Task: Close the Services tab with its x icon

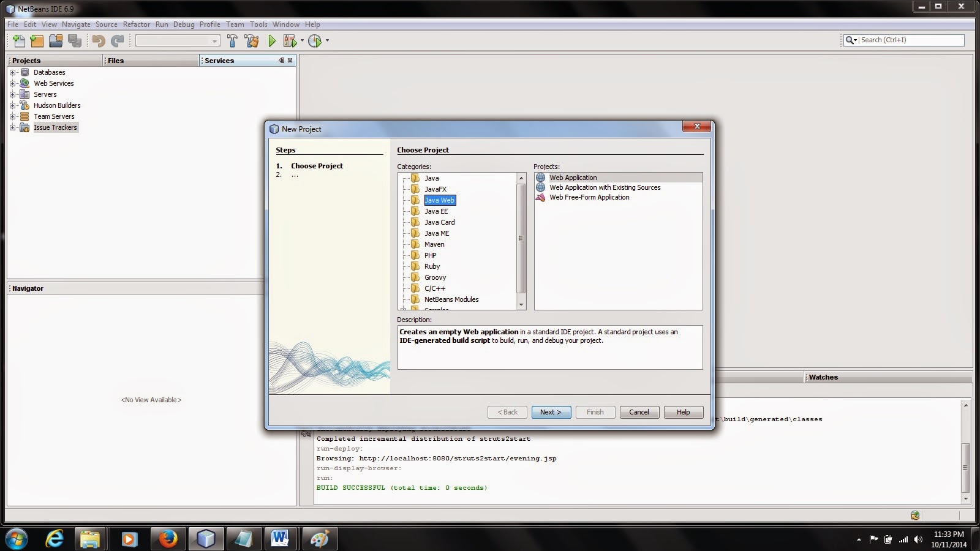Action: coord(290,60)
